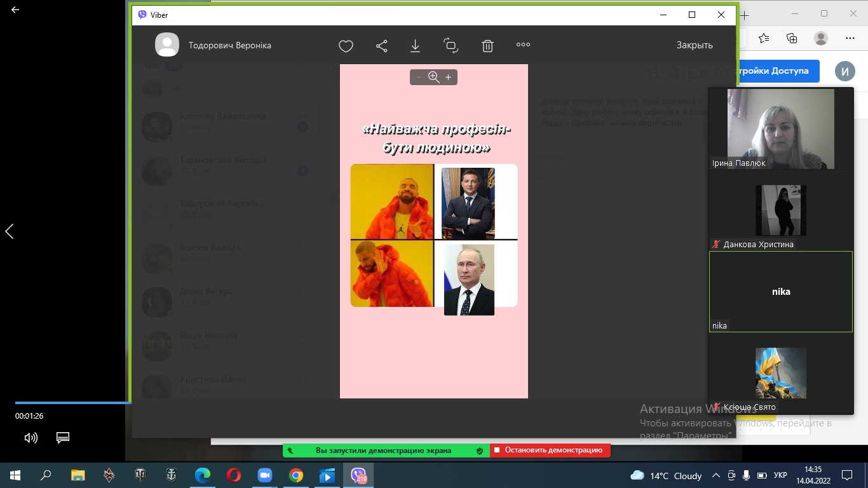Screen dimensions: 868x488
Task: Zoom in with the plus button
Action: point(448,77)
